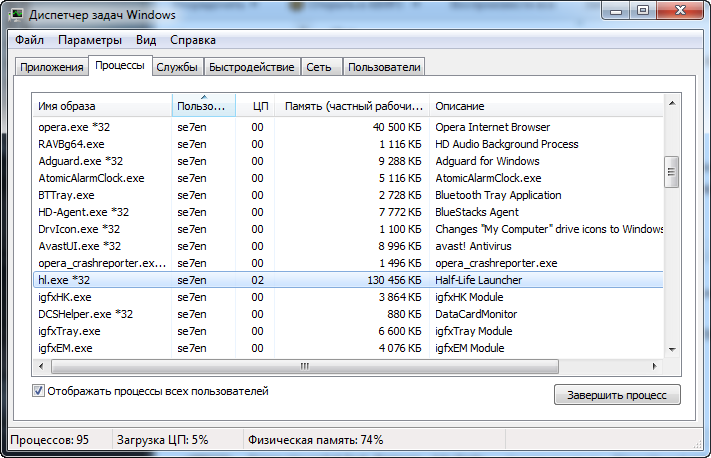Open the Вид menu
Screen dimensions: 711x458
click(146, 40)
